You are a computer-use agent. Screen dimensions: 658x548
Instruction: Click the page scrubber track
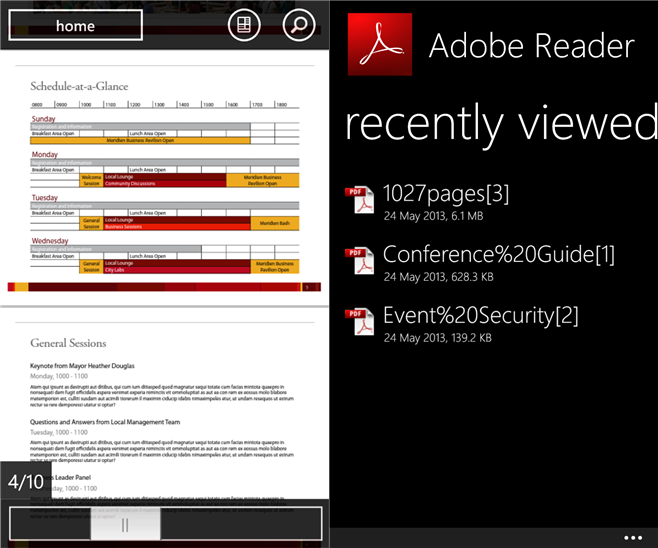[x=166, y=524]
